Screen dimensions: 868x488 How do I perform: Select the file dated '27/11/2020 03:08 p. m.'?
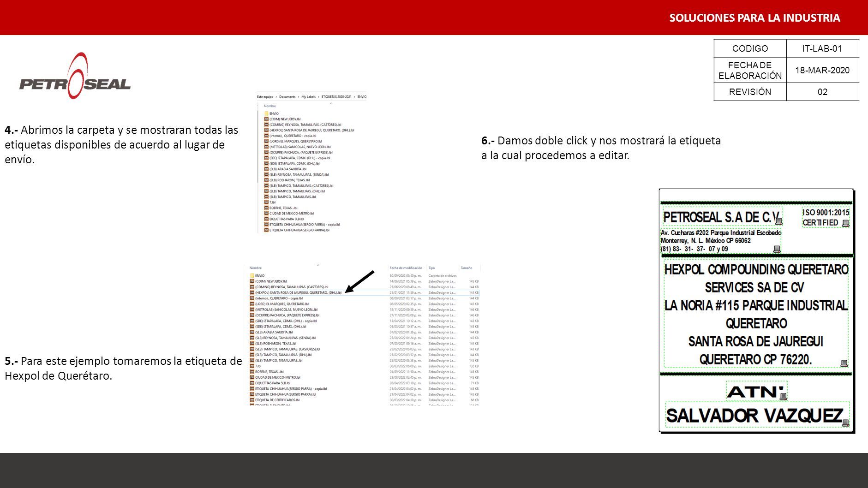coord(405,315)
